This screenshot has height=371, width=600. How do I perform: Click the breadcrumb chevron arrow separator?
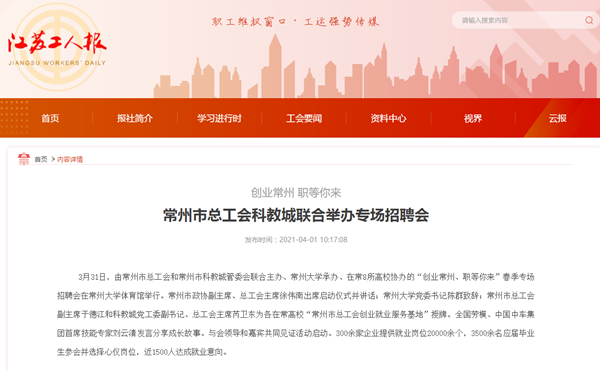tap(53, 159)
